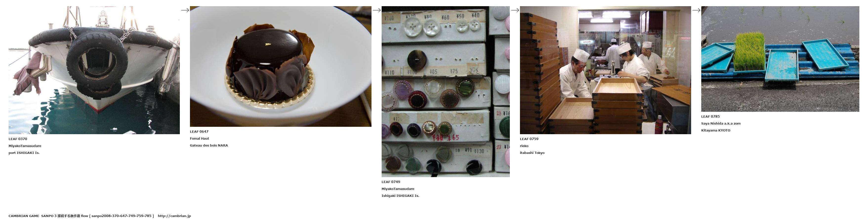Viewport: 868px width, 222px height.
Task: Select the LEAF 0370 label
Action: tap(18, 139)
